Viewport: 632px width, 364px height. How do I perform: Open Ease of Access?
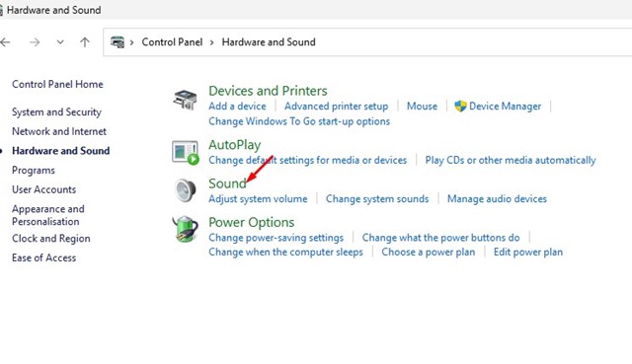tap(43, 257)
